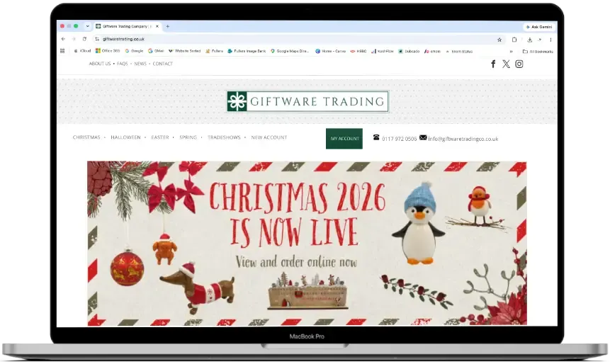Click the Giftware Trading logo

pos(307,101)
